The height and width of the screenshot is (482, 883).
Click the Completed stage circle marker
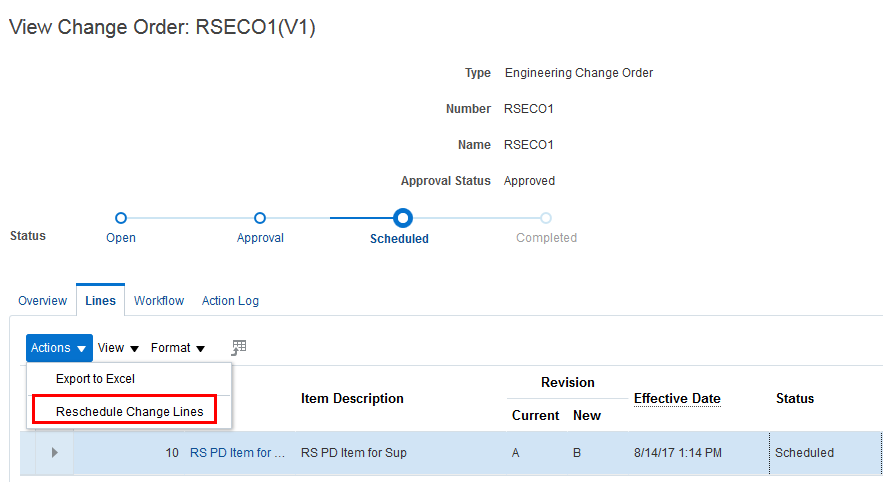coord(546,218)
